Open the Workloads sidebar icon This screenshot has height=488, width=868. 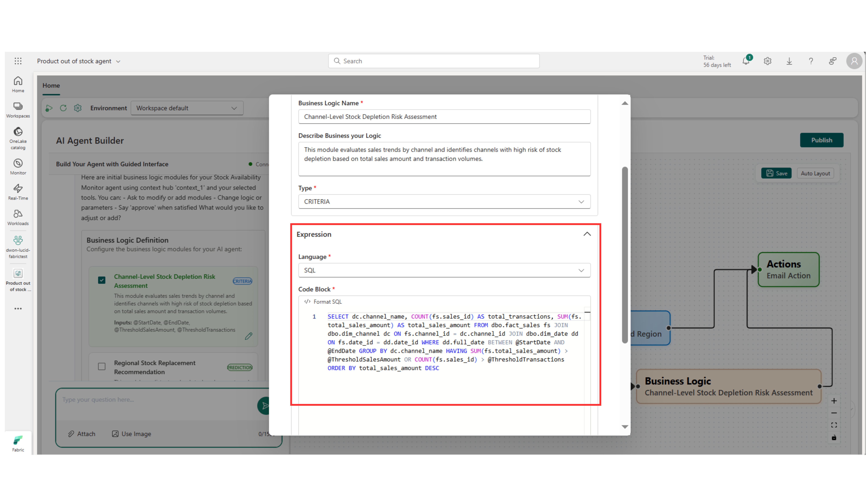18,217
